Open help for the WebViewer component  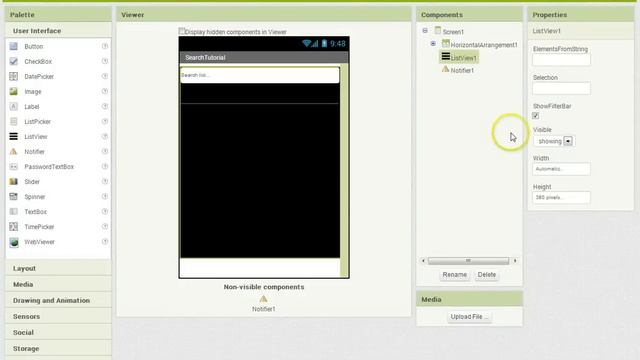[105, 242]
